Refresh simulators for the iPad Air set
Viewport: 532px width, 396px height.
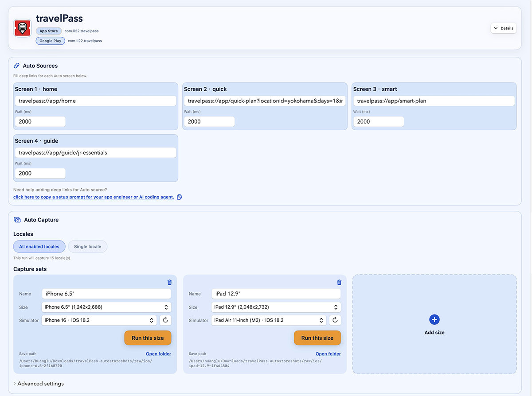pos(335,320)
